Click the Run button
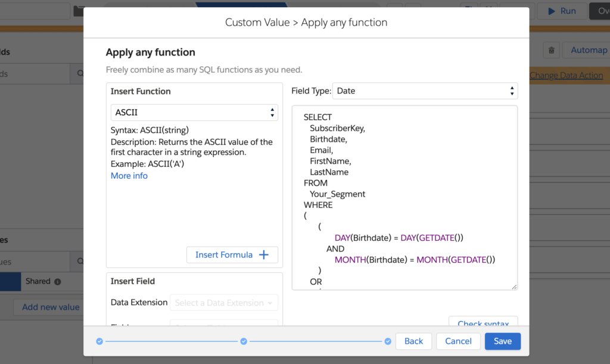610x364 pixels. pyautogui.click(x=562, y=11)
